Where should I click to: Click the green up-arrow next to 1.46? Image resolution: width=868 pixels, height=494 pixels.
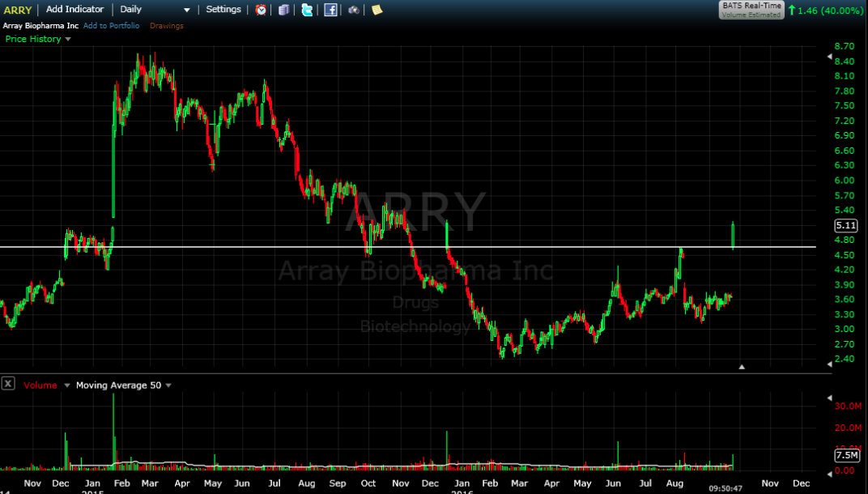tap(792, 10)
